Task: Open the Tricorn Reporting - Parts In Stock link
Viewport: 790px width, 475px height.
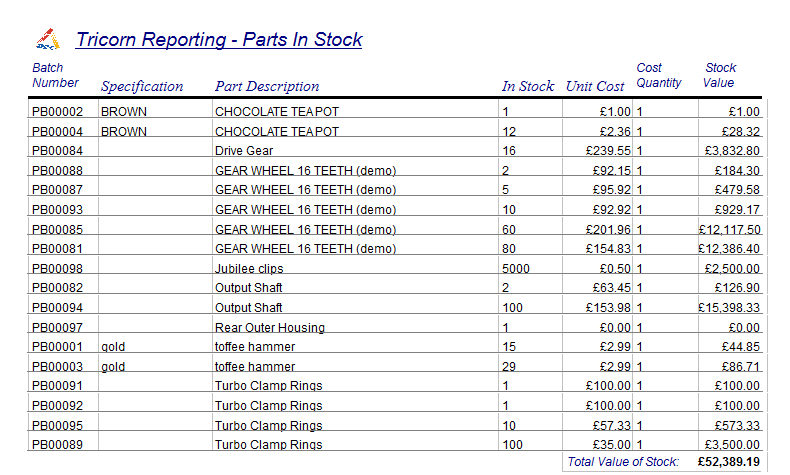Action: point(219,40)
